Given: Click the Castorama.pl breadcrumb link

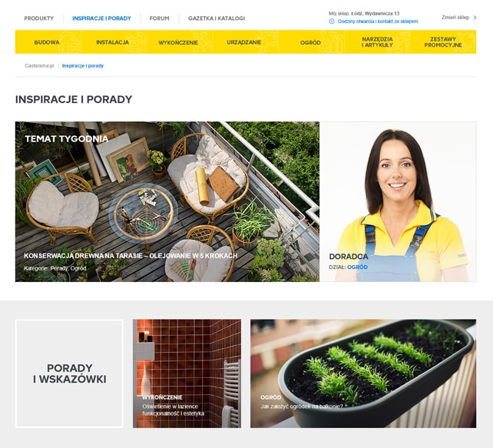Looking at the screenshot, I should pyautogui.click(x=39, y=66).
